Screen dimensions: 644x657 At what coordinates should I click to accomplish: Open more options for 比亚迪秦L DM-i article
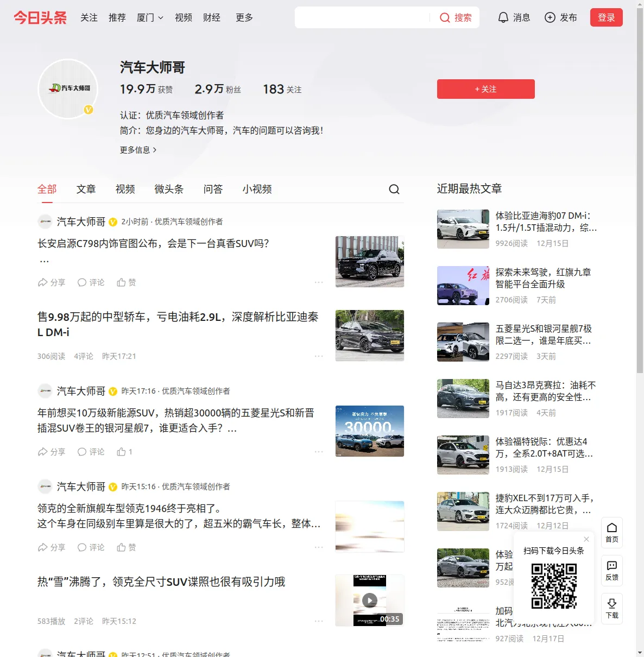(319, 356)
